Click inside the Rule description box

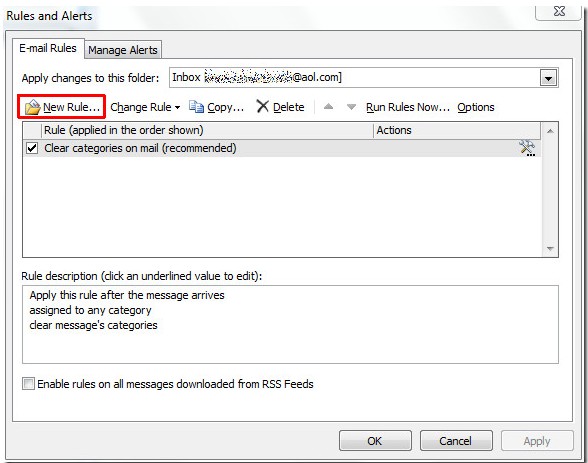[x=290, y=324]
